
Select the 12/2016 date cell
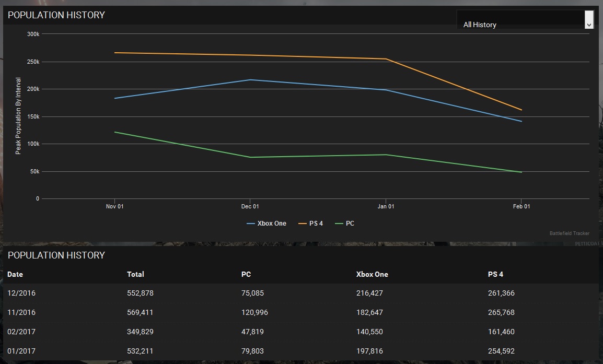[21, 293]
